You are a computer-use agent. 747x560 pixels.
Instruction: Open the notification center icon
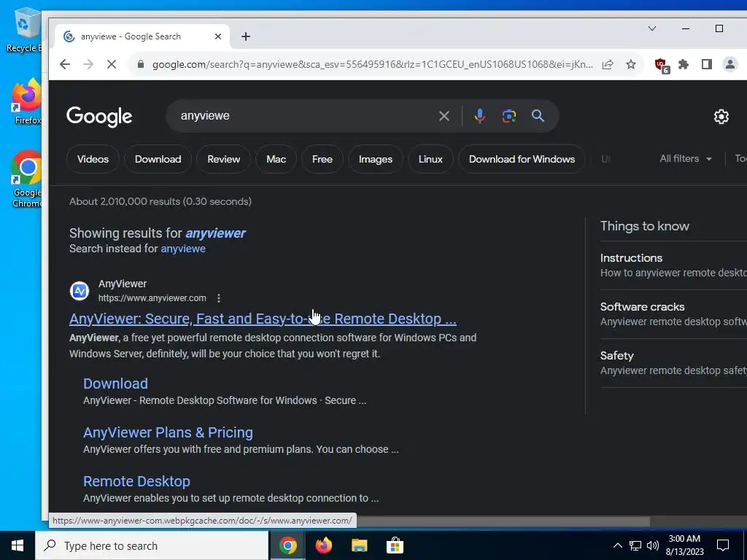coord(723,545)
